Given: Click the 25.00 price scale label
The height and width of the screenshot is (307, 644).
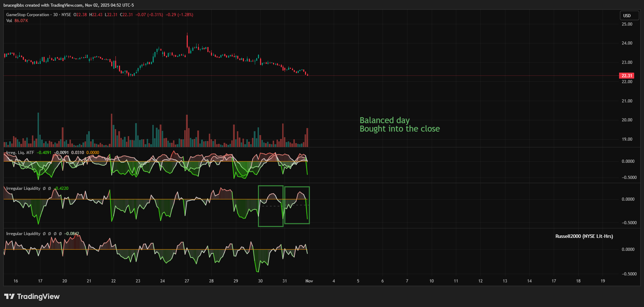Looking at the screenshot, I should pos(627,24).
